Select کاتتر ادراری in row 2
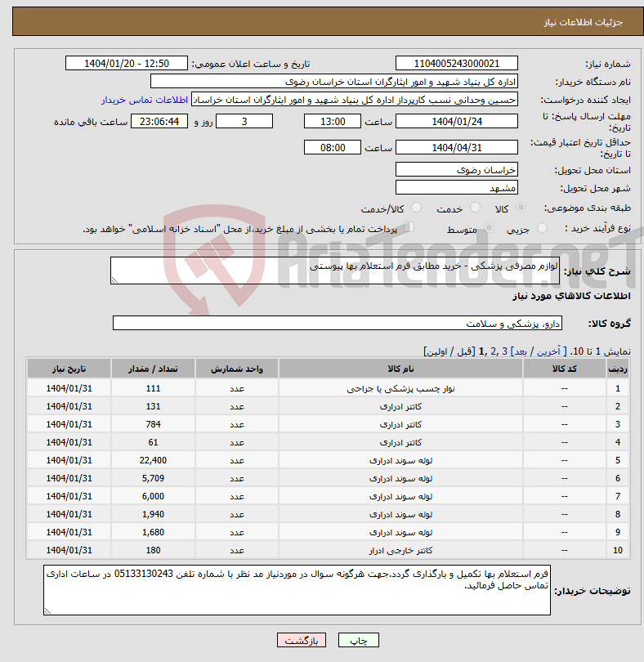 pos(400,406)
